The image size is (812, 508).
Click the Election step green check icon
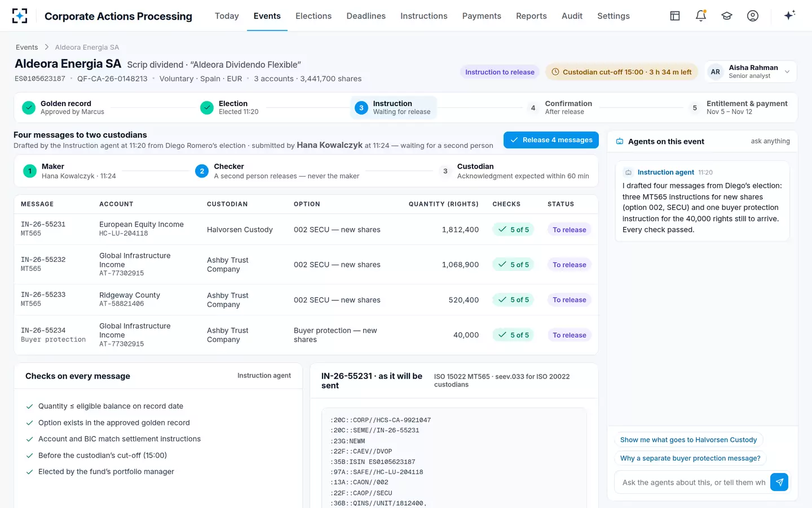click(x=207, y=107)
